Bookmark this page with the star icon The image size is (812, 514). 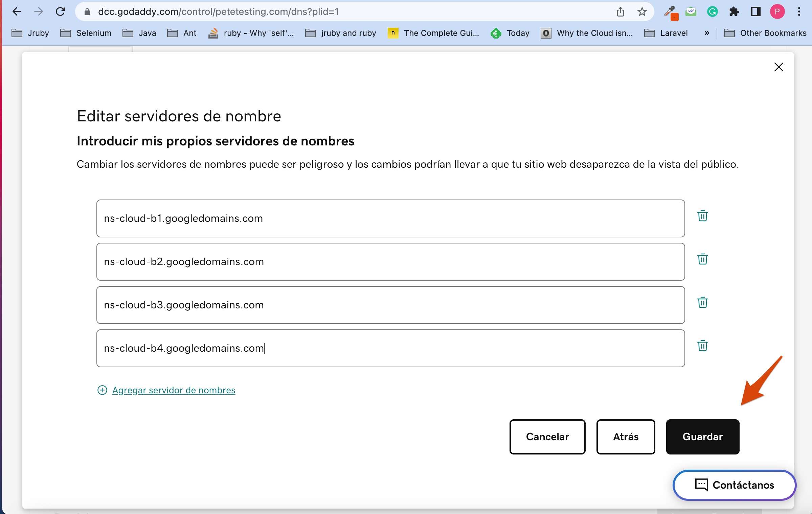tap(642, 12)
